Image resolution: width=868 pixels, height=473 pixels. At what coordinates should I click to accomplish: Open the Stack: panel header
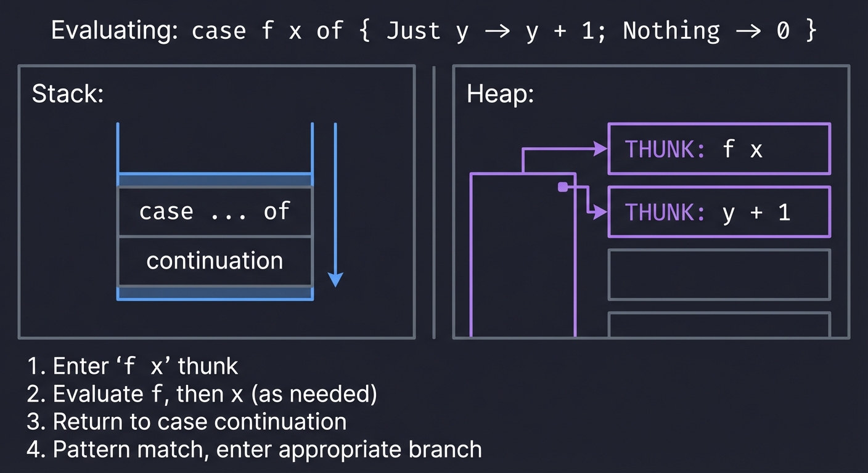click(68, 94)
